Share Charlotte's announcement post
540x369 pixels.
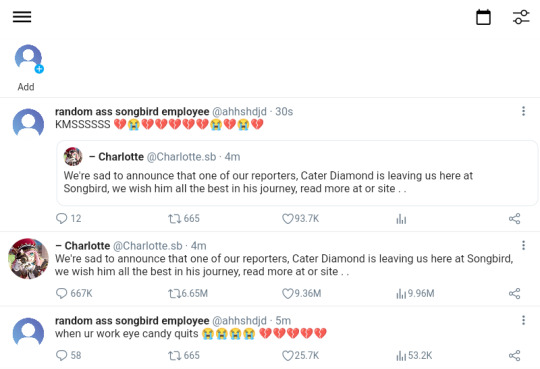(x=515, y=294)
